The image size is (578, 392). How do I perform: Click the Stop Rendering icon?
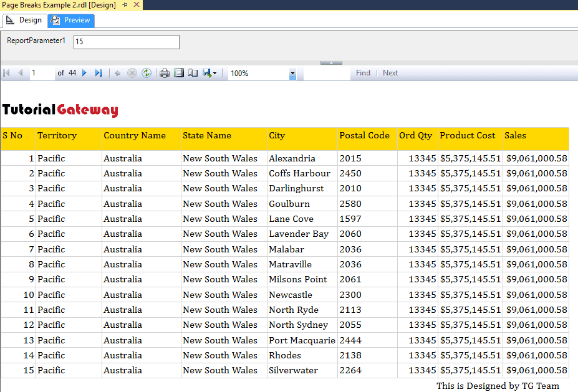pos(132,73)
